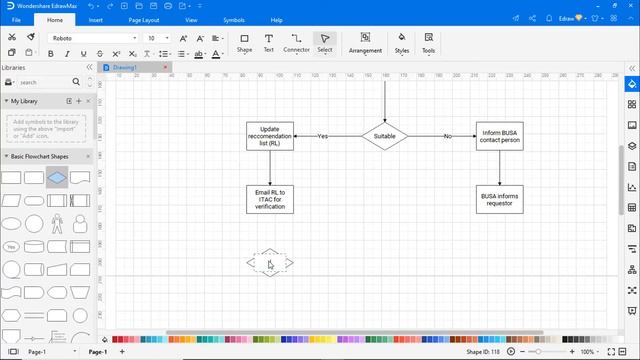Click the Redo icon in title bar
640x360 pixels.
(x=110, y=6)
